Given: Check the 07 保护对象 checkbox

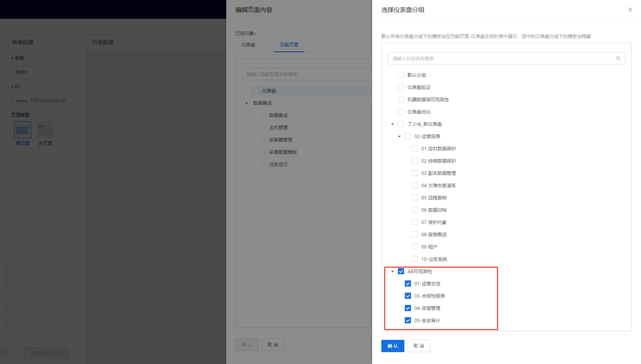Looking at the screenshot, I should [415, 222].
